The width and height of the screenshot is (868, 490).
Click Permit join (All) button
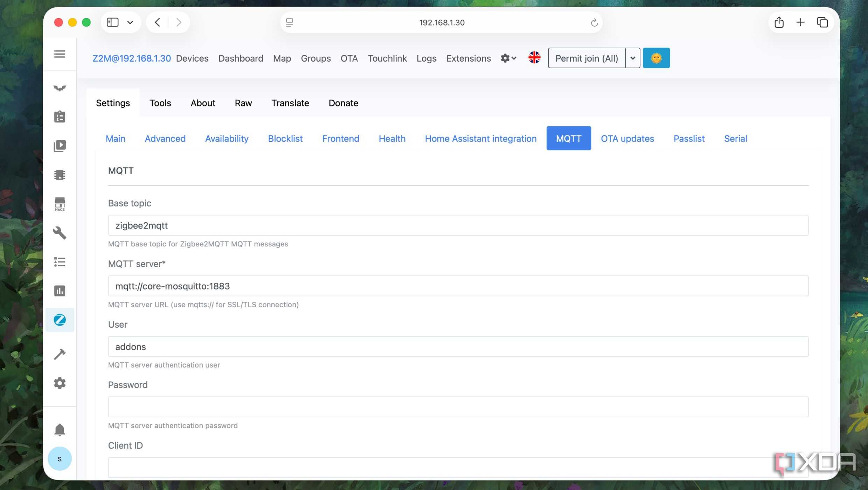[x=586, y=58]
